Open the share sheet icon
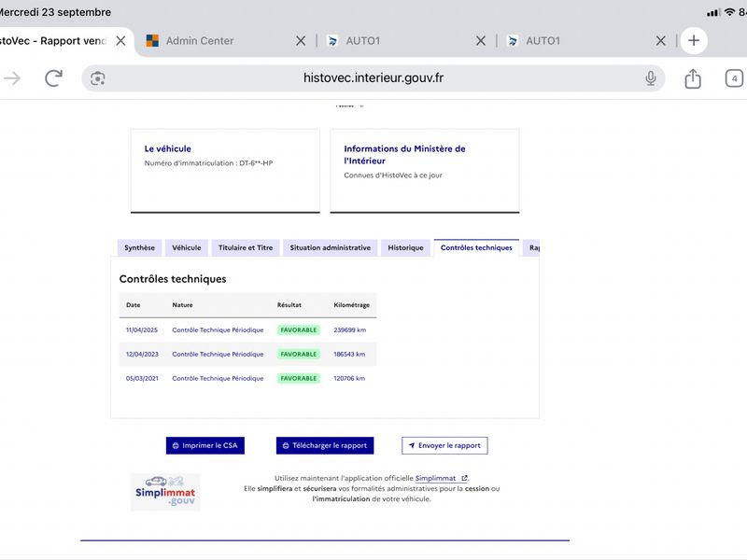Image resolution: width=747 pixels, height=560 pixels. click(693, 78)
